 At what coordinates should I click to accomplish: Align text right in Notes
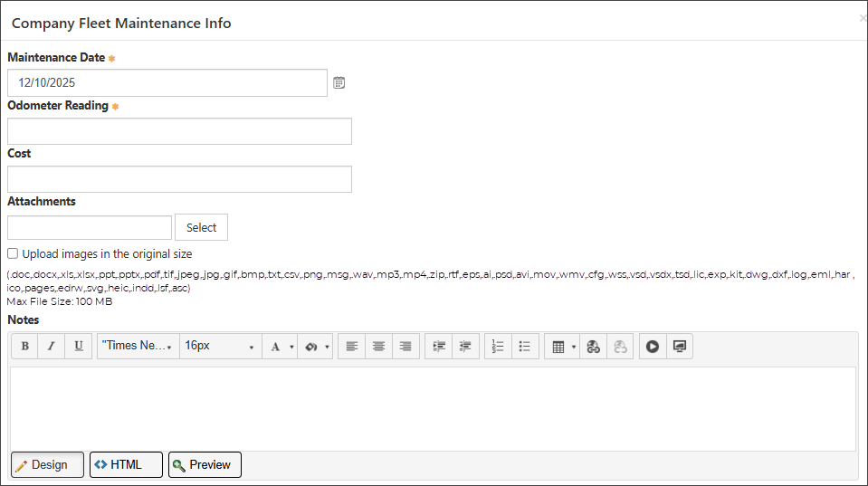[405, 347]
